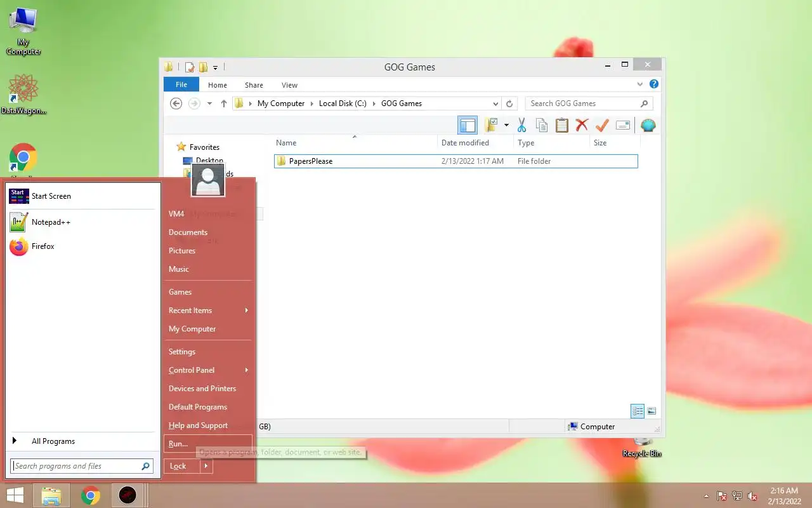Click the Search GOG Games field
Screen dimensions: 812x508
[x=589, y=104]
